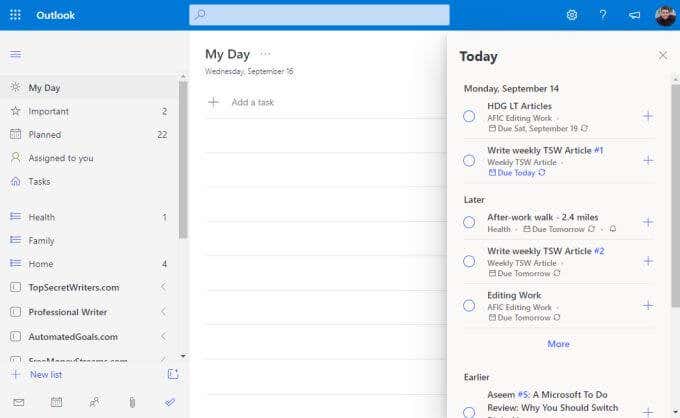Open the Help question mark icon
This screenshot has width=680, height=418.
(603, 15)
